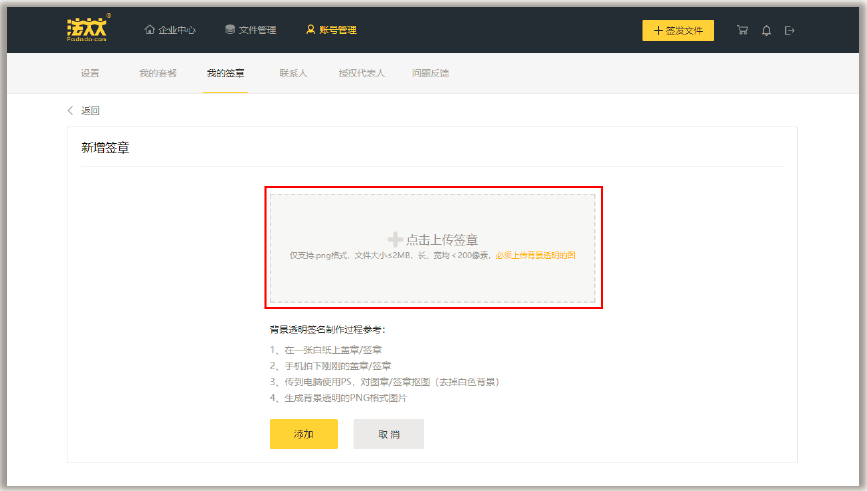
Task: Open 账号管理 in top navigation
Action: point(331,30)
